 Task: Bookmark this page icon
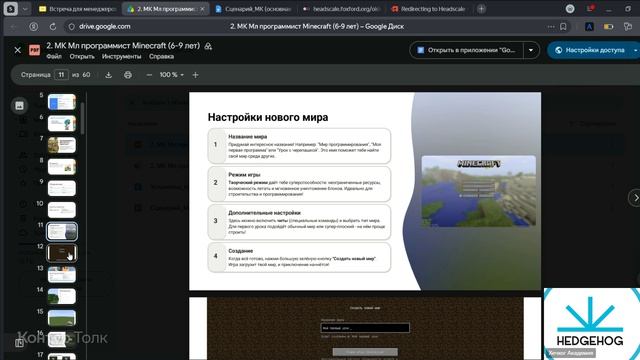click(x=563, y=27)
